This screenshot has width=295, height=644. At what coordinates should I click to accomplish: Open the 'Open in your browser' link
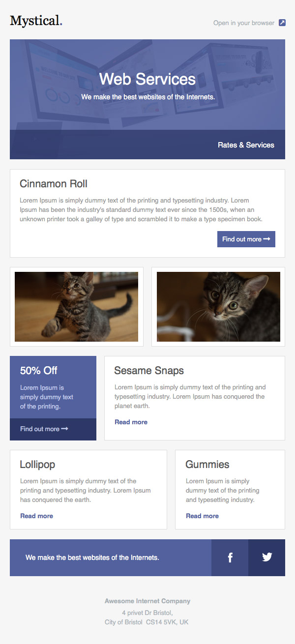[244, 23]
